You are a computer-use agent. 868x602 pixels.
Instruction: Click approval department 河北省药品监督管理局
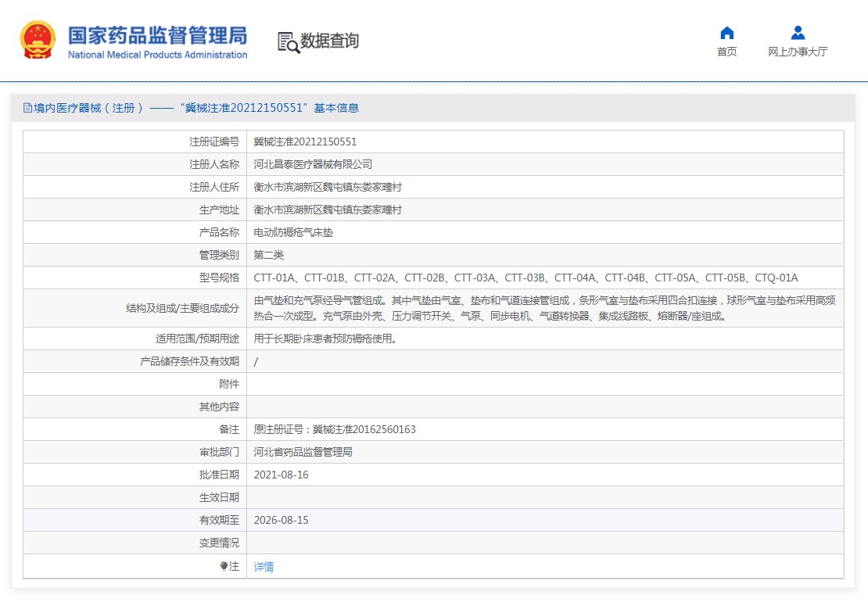(303, 452)
